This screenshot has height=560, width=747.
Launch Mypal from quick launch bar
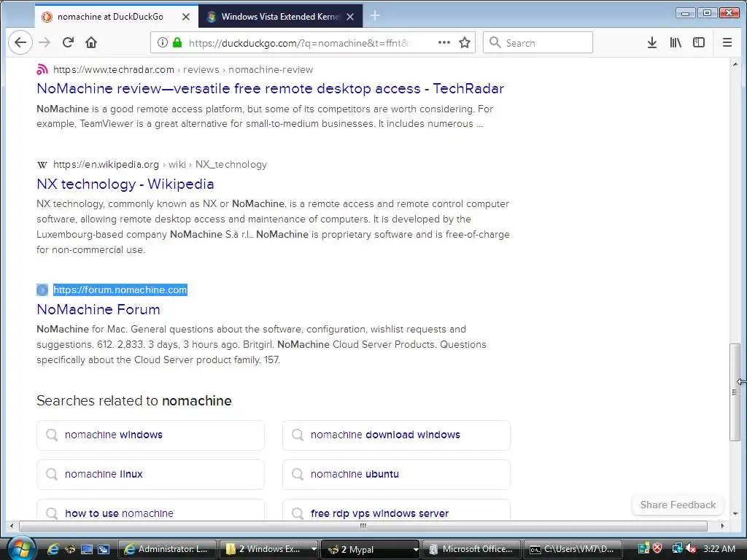click(70, 549)
